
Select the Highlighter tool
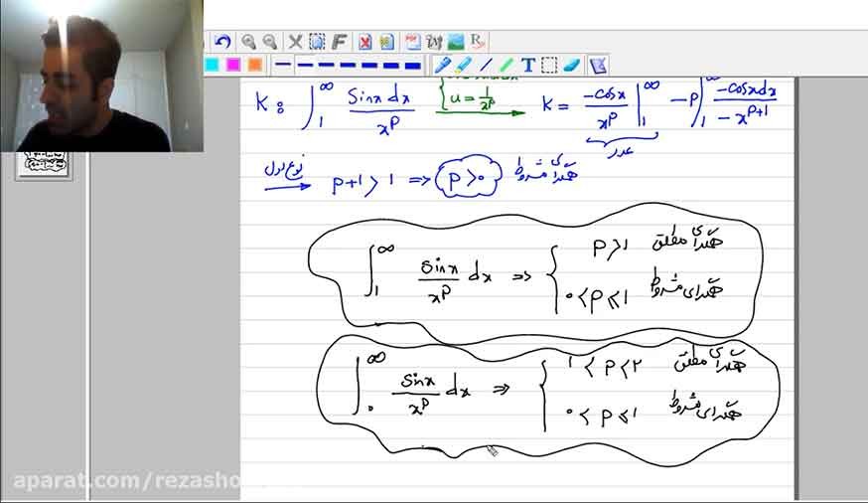pos(463,65)
